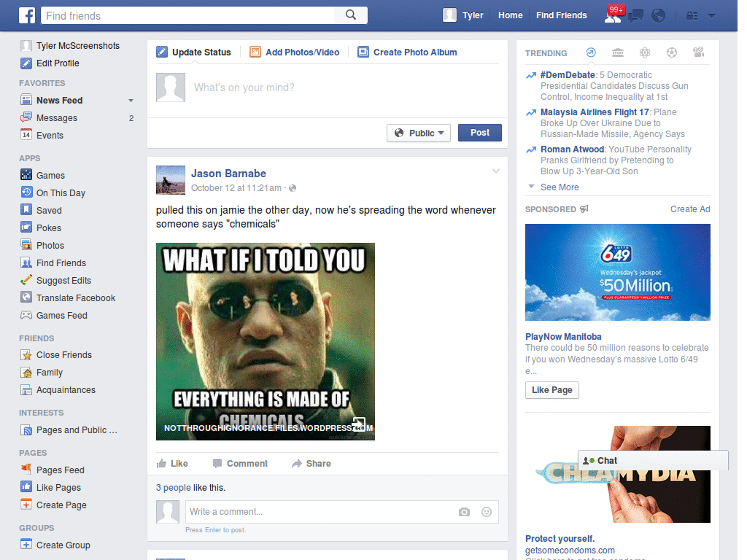The image size is (747, 560).
Task: Select the entertainment camera icon in Trending
Action: click(699, 52)
